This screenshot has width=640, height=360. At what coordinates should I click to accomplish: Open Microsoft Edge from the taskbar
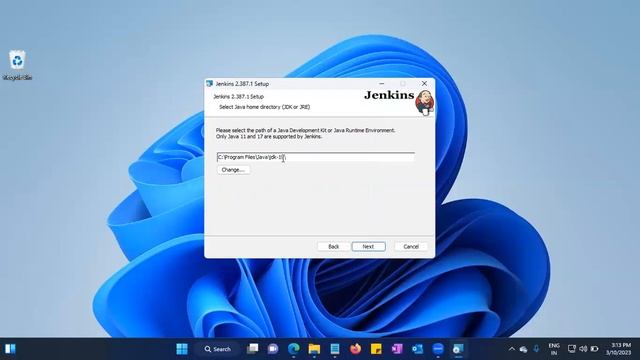[293, 349]
